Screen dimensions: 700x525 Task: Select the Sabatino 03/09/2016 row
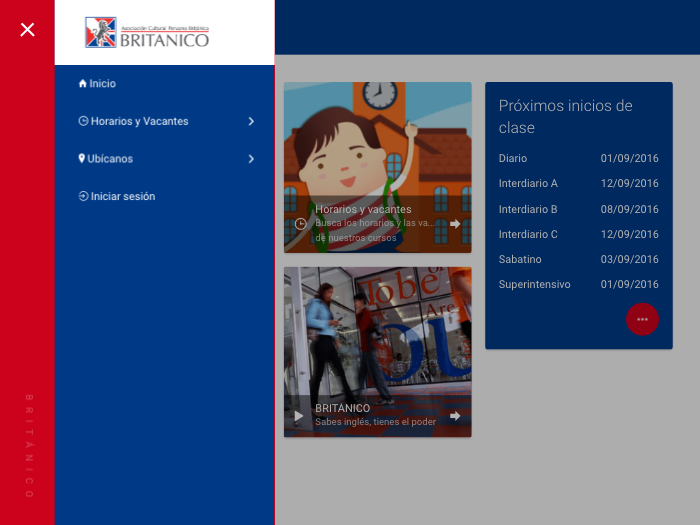pyautogui.click(x=579, y=259)
